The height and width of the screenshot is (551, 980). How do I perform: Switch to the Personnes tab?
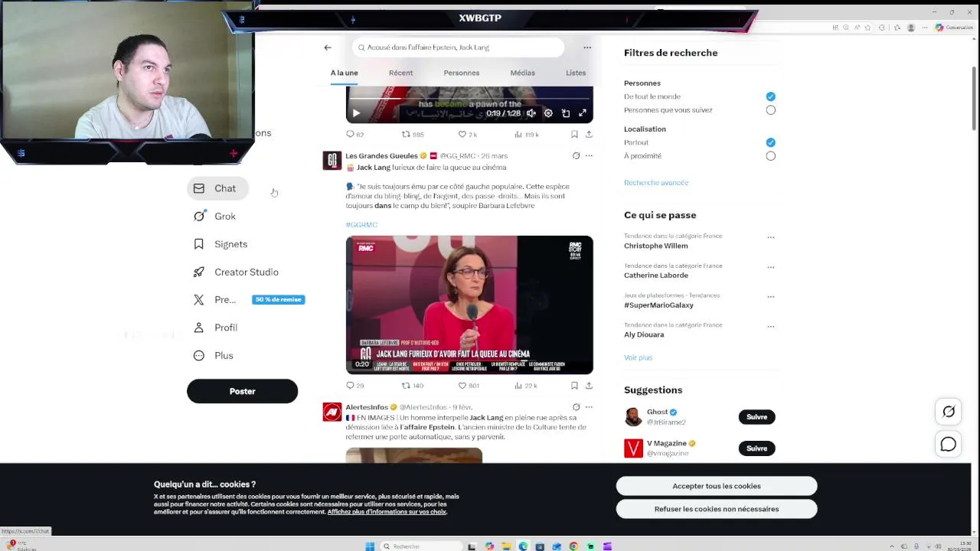461,73
